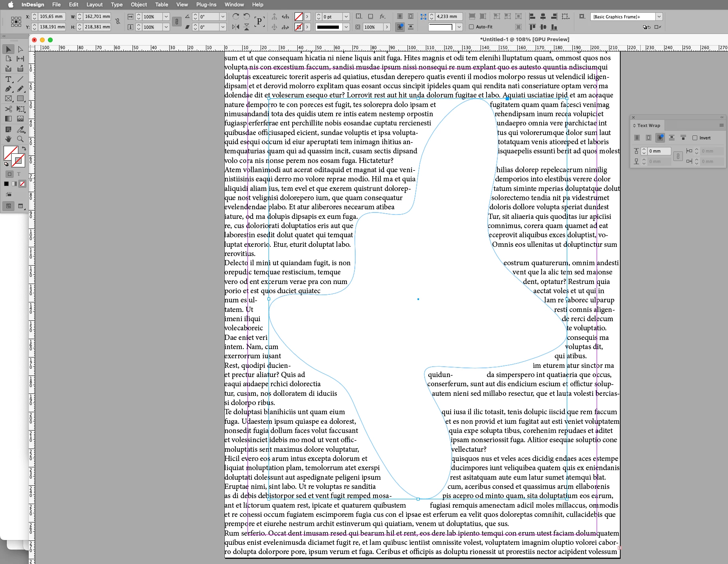Select the Type tool

click(8, 79)
